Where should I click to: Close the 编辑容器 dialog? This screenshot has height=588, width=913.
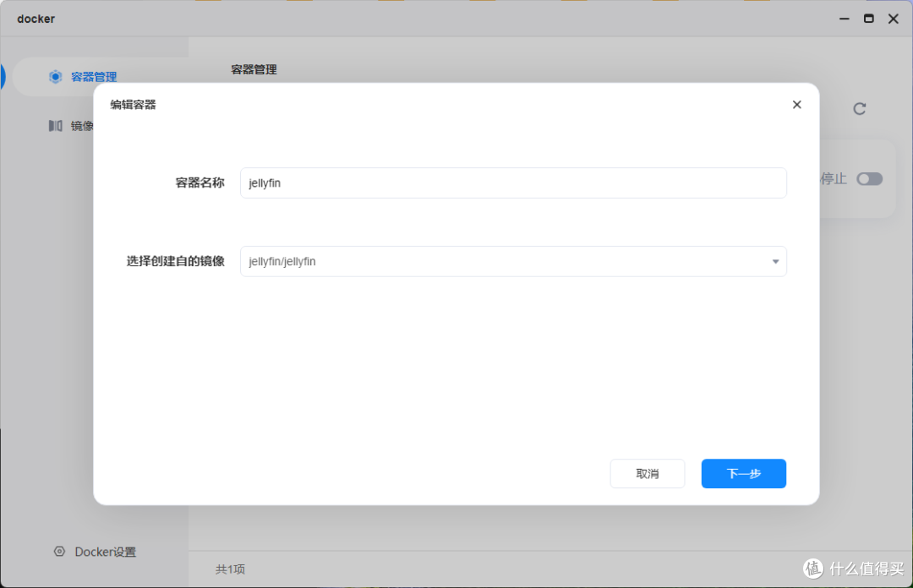click(x=797, y=105)
